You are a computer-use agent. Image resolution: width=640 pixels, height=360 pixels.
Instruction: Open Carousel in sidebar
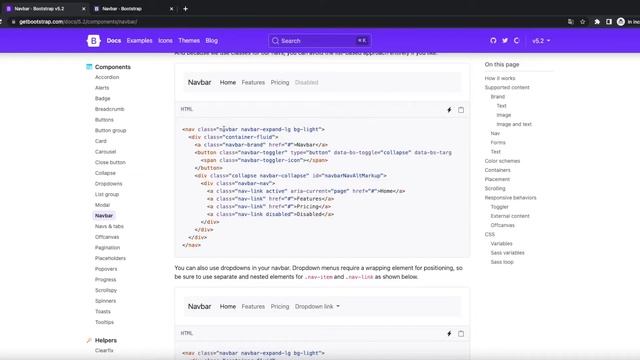click(105, 151)
